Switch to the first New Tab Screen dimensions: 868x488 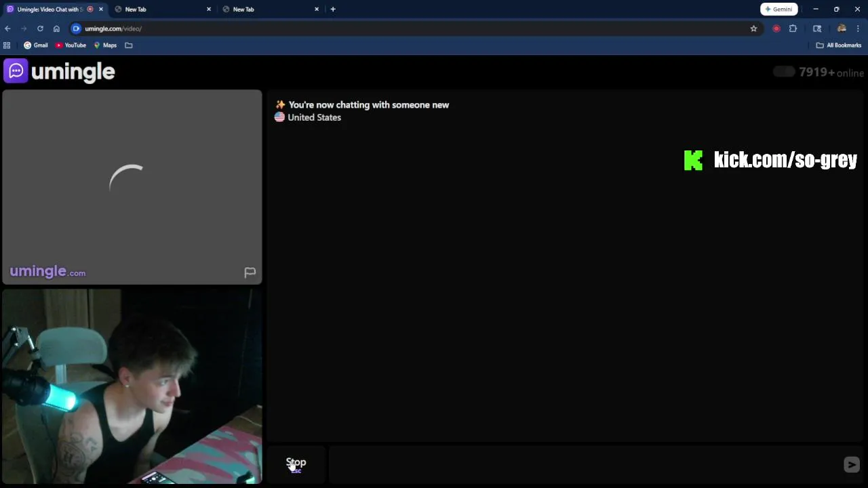(136, 9)
